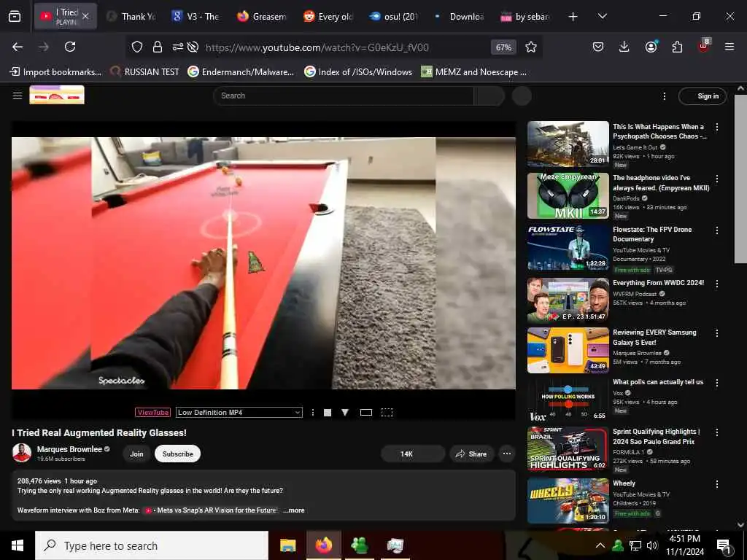Reload the current page
Viewport: 747px width, 560px height.
coord(70,47)
